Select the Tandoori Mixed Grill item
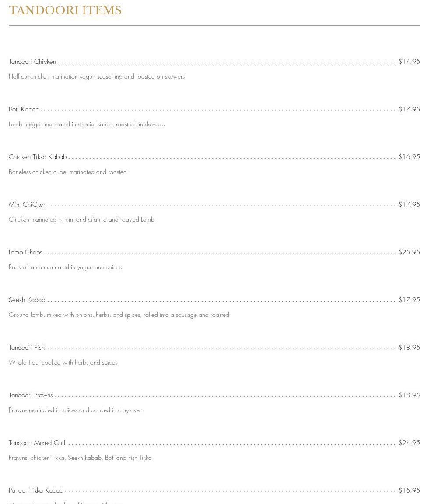This screenshot has width=428, height=504. pyautogui.click(x=37, y=443)
